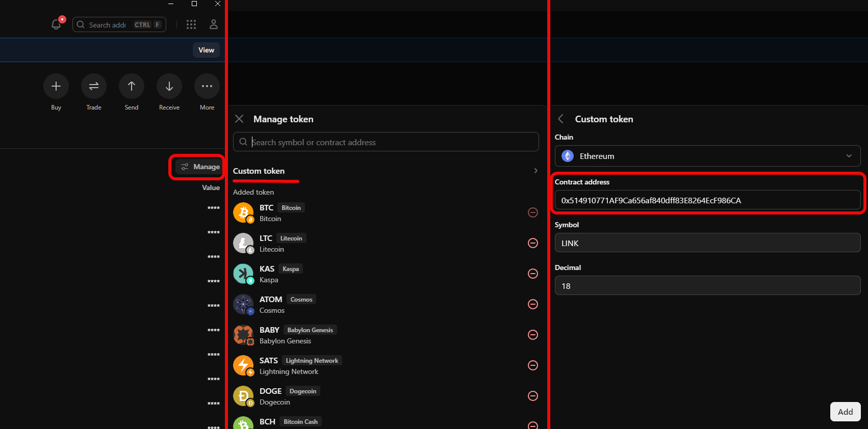This screenshot has height=429, width=868.
Task: Click the Babylon Genesis network tag
Action: point(310,330)
